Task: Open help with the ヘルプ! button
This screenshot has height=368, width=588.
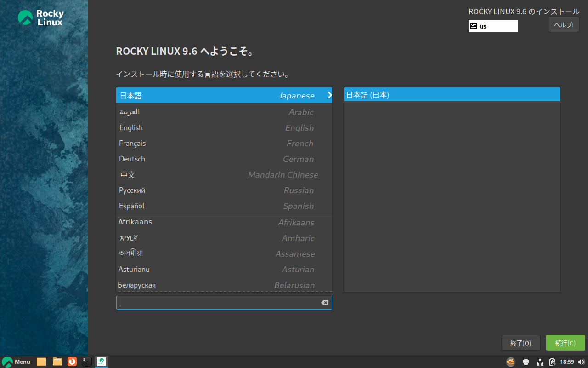Action: pos(564,25)
